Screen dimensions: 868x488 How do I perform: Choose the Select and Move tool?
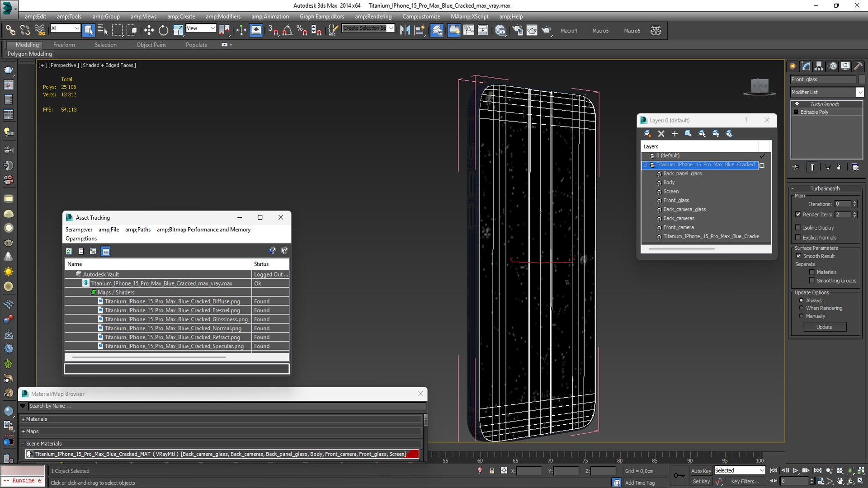pos(149,30)
